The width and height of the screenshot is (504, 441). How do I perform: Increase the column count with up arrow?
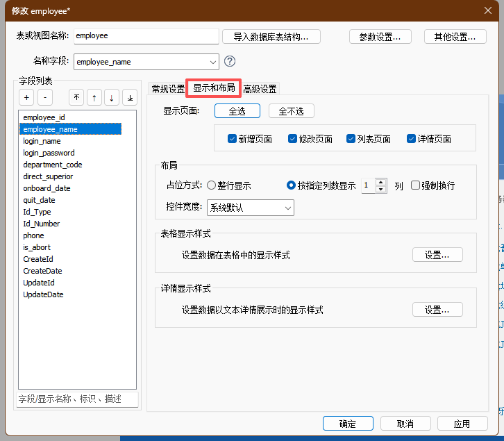point(380,183)
